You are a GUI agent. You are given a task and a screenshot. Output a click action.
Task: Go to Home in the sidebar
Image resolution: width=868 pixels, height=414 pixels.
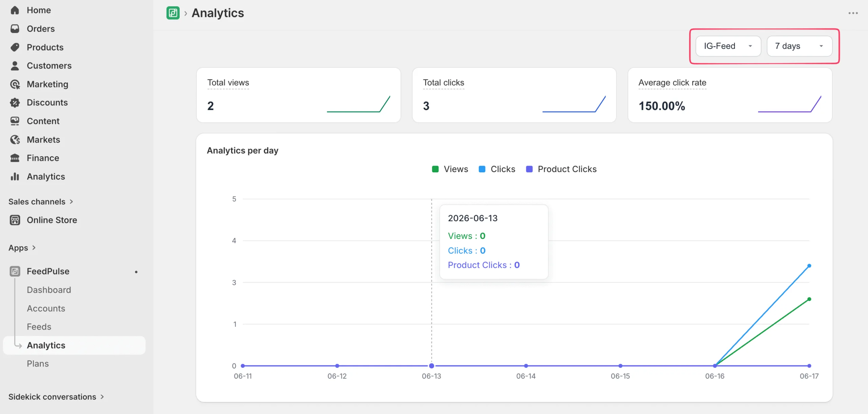pyautogui.click(x=39, y=10)
